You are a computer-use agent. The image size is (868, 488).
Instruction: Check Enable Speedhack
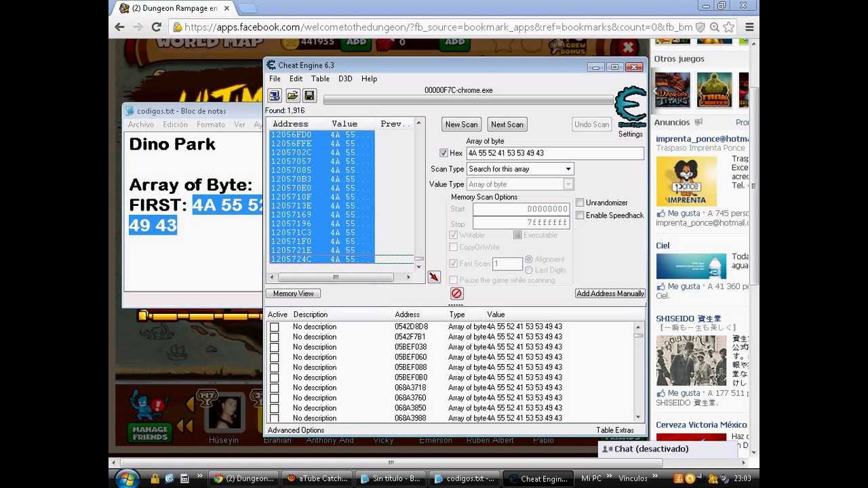(x=580, y=216)
